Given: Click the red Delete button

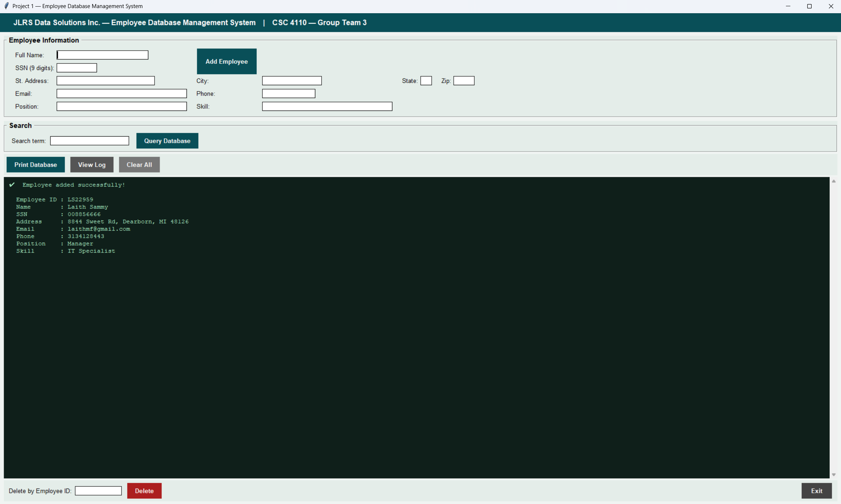Looking at the screenshot, I should pos(144,491).
